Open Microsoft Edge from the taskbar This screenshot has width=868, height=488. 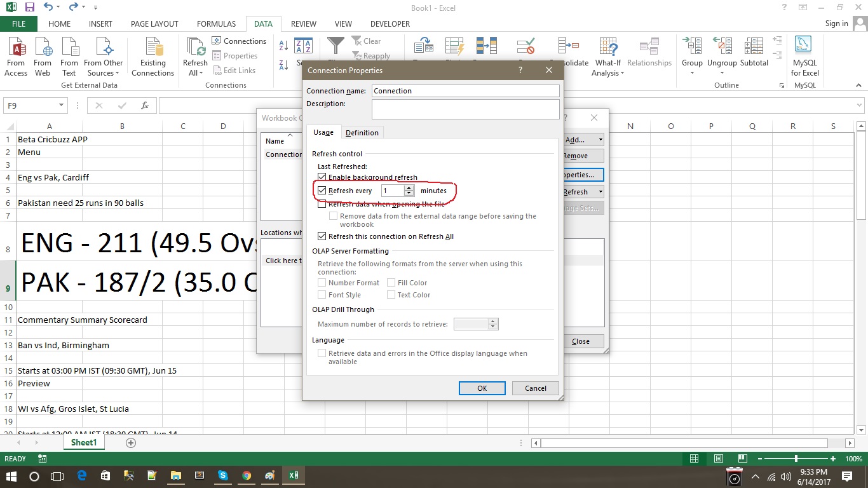click(82, 475)
